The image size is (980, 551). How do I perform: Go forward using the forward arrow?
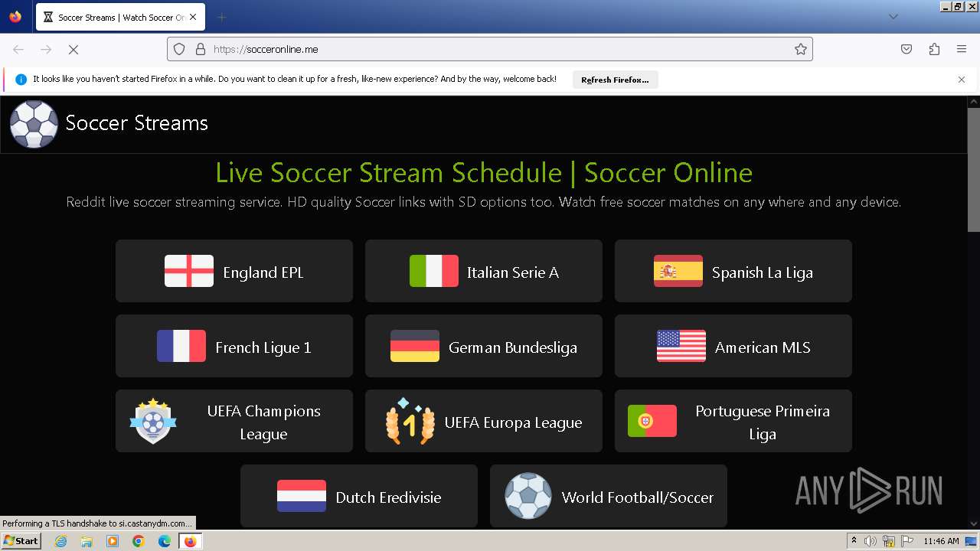(46, 49)
